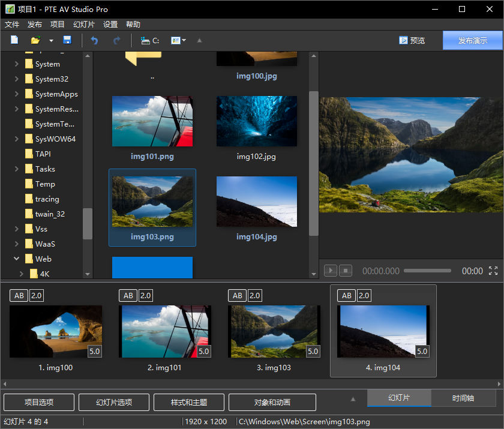Select slide 3. img103 in the slide list

pos(274,331)
